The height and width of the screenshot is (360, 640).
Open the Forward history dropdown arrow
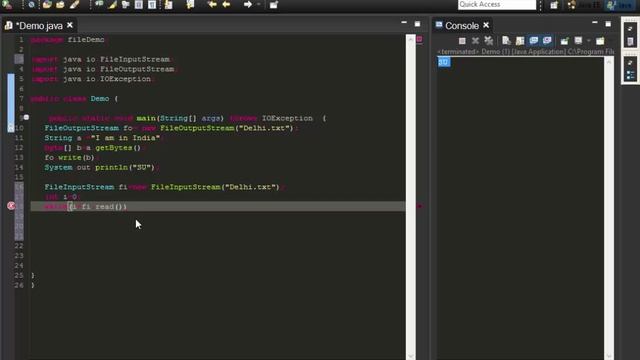pyautogui.click(x=258, y=4)
